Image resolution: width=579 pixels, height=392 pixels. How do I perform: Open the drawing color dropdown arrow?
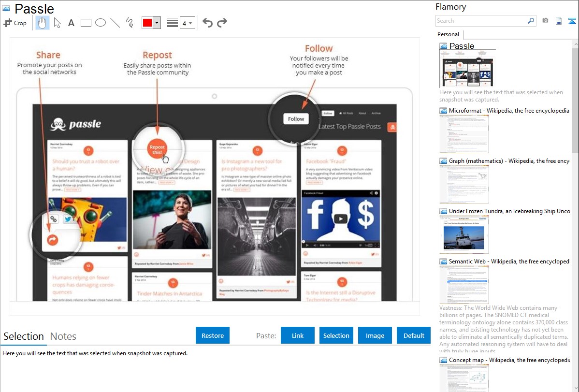tap(157, 23)
